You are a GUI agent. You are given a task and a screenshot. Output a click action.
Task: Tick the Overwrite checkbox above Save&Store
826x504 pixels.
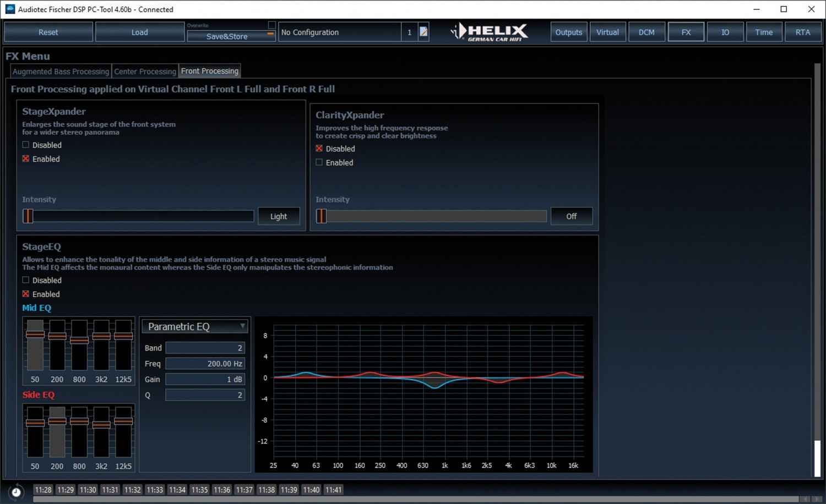(x=271, y=25)
